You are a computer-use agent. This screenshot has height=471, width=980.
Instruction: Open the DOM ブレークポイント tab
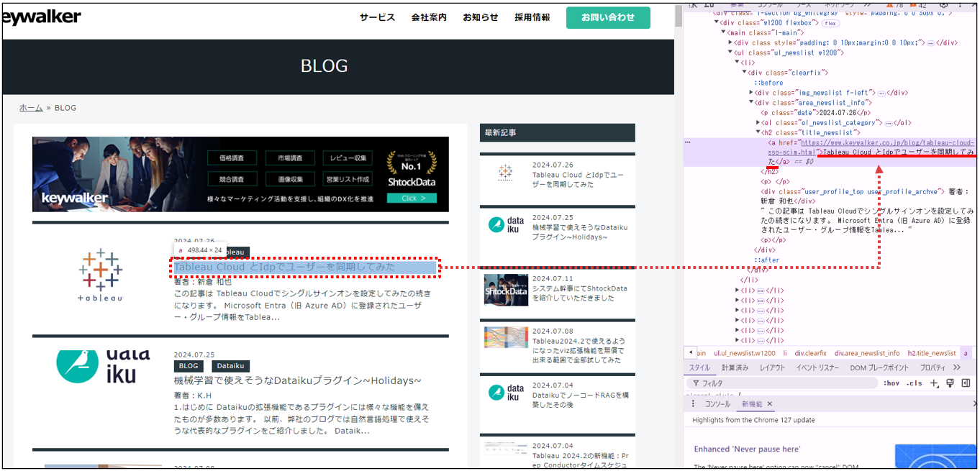click(x=881, y=367)
